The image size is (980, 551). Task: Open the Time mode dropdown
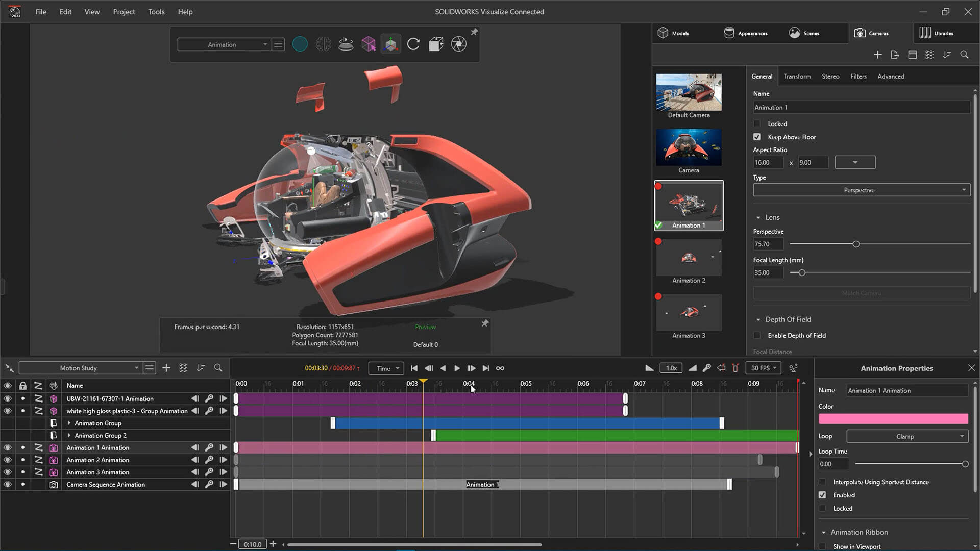click(386, 368)
